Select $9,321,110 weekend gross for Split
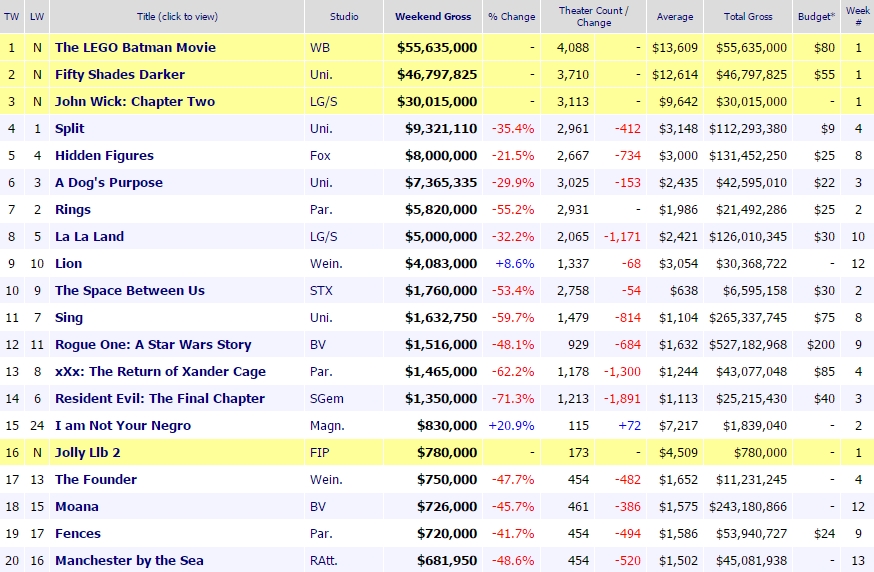 pos(441,129)
